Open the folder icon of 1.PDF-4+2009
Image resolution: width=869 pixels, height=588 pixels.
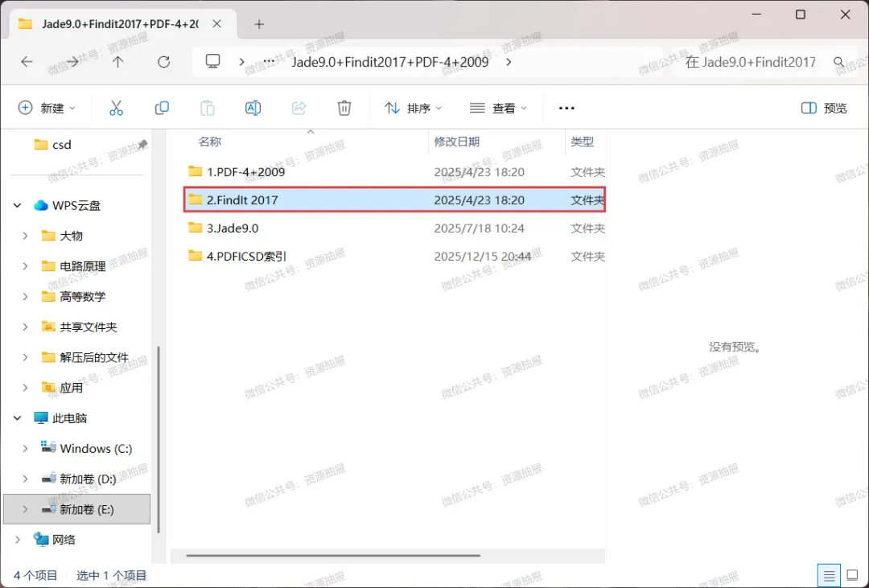coord(195,171)
